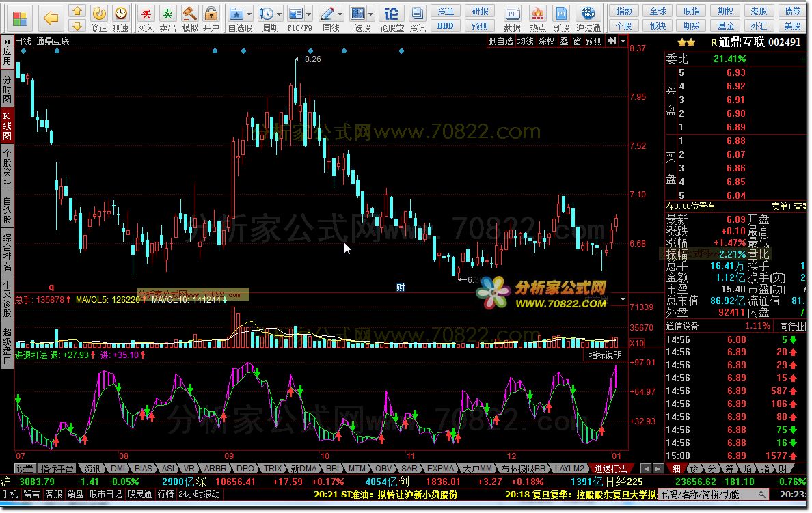Click the 开户 account opening lock icon
The width and height of the screenshot is (812, 513).
coord(211,19)
